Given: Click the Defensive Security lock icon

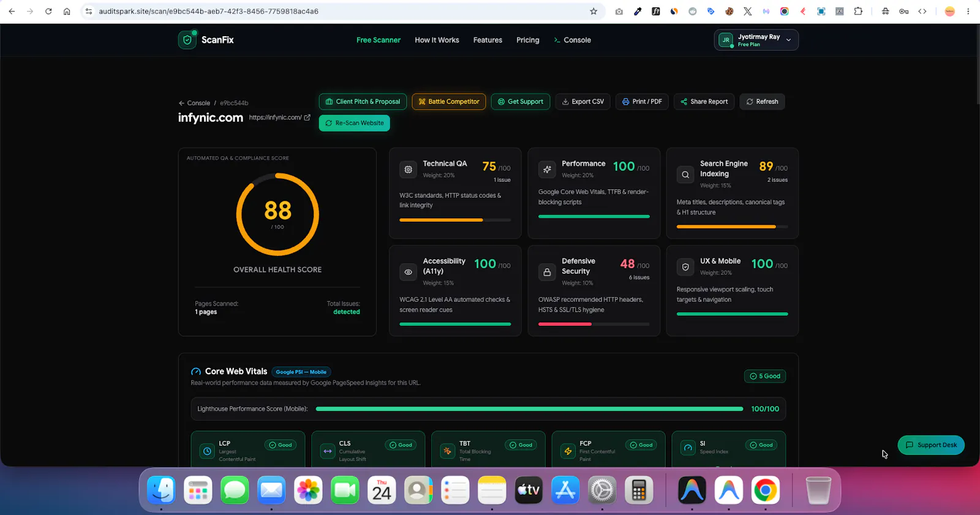Looking at the screenshot, I should pyautogui.click(x=547, y=272).
